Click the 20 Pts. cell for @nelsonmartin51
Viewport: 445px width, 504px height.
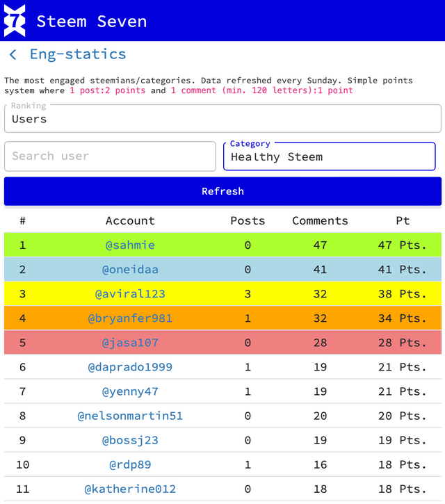point(403,416)
